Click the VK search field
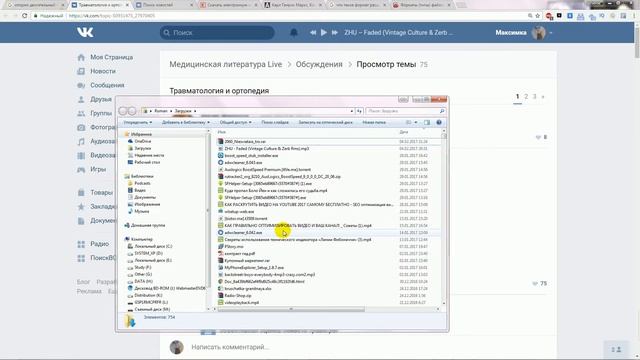Viewport: 640px width, 360px height. pyautogui.click(x=217, y=33)
